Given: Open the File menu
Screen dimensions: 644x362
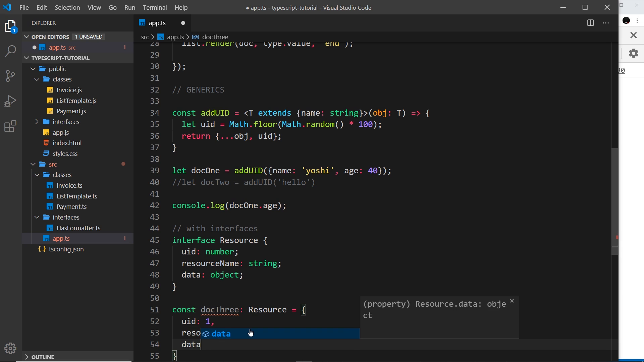Looking at the screenshot, I should point(24,7).
